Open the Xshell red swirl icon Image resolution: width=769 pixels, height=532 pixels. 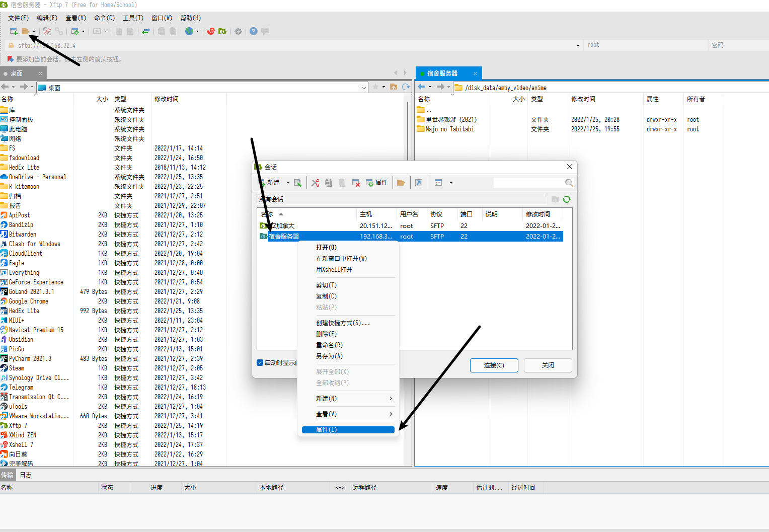[x=211, y=31]
